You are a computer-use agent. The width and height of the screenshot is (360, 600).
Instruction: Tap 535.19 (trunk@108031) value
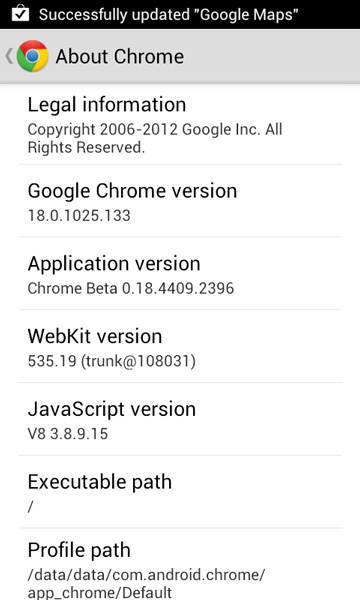point(111,361)
